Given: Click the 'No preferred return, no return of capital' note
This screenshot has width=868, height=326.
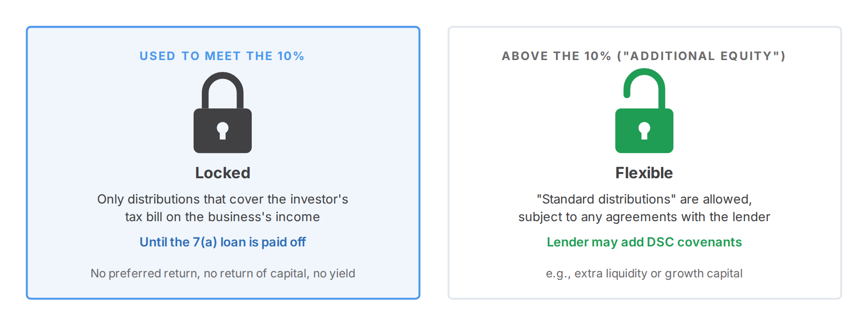Looking at the screenshot, I should (x=223, y=274).
